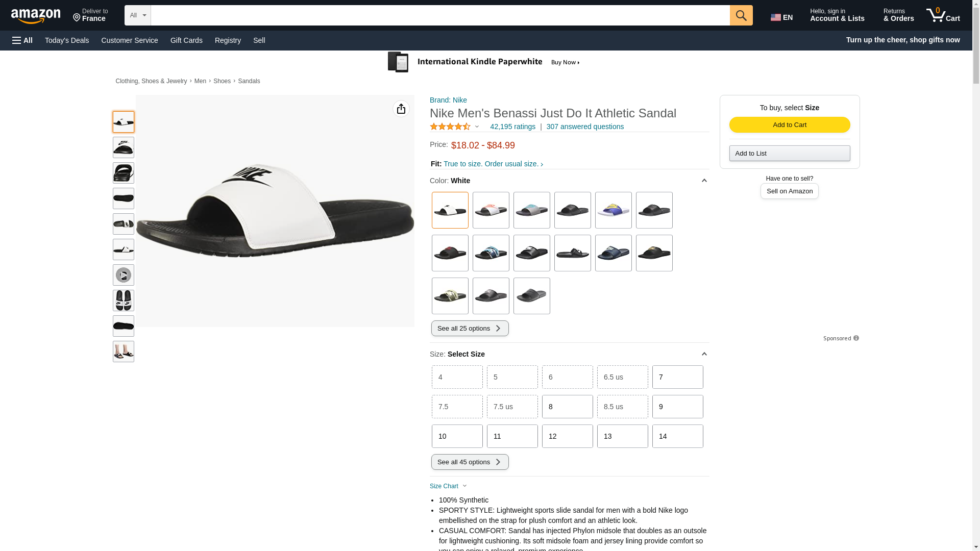This screenshot has width=980, height=551.
Task: Expand the Size Chart
Action: [x=448, y=486]
